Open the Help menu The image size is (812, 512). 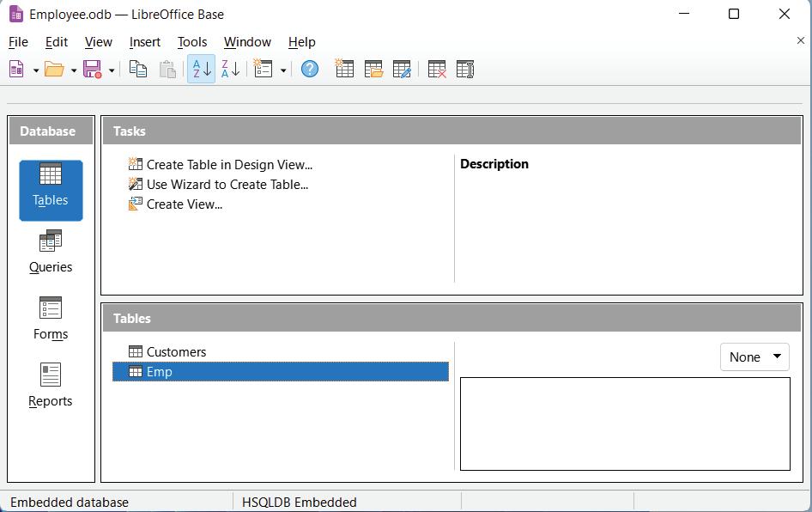(x=302, y=42)
